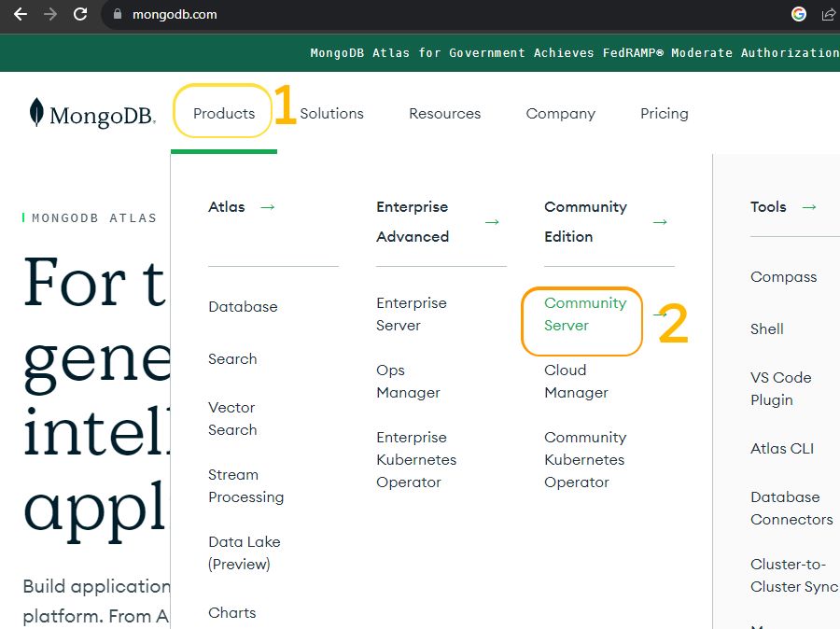Open the Tools heading link
The width and height of the screenshot is (840, 629).
coord(768,207)
